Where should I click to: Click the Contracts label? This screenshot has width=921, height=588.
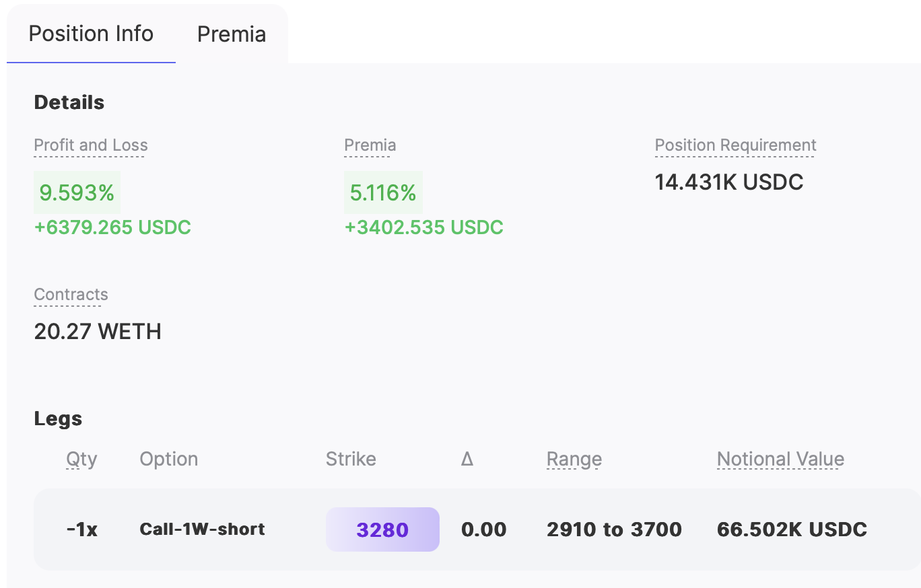coord(71,295)
